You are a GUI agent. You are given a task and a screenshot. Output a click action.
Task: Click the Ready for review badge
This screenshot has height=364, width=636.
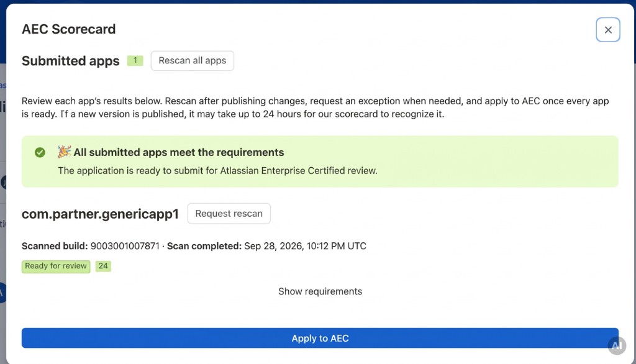56,266
